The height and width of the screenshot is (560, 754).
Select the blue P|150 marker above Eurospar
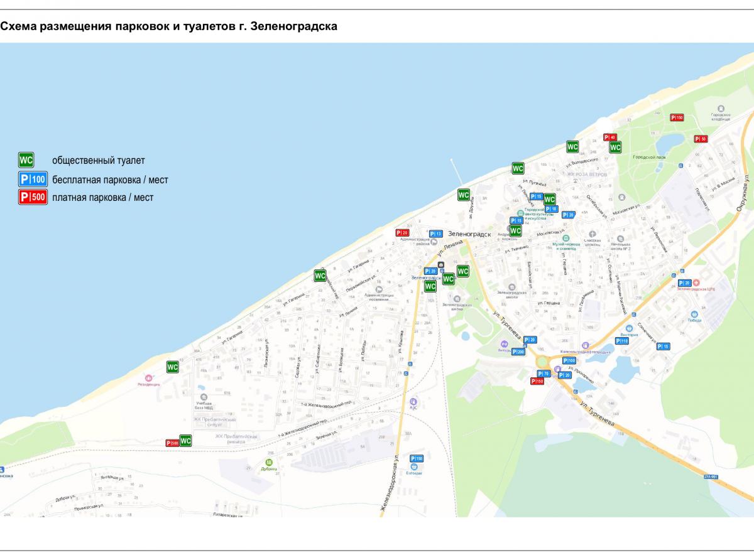[x=417, y=458]
